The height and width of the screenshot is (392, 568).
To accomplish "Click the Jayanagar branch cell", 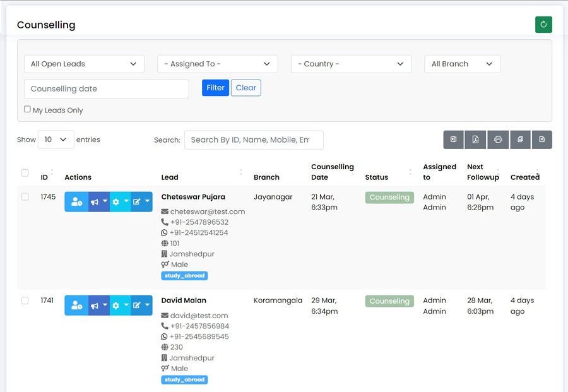I will (x=273, y=197).
